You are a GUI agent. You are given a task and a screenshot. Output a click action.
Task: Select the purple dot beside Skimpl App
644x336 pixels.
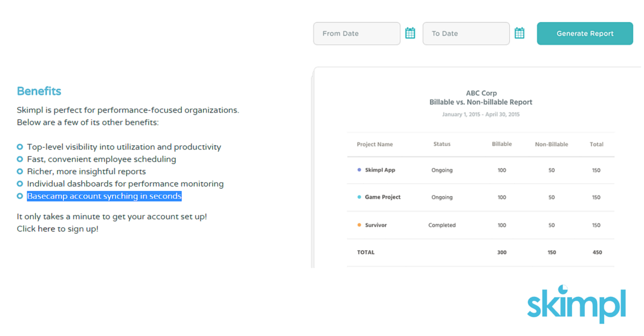click(x=358, y=169)
